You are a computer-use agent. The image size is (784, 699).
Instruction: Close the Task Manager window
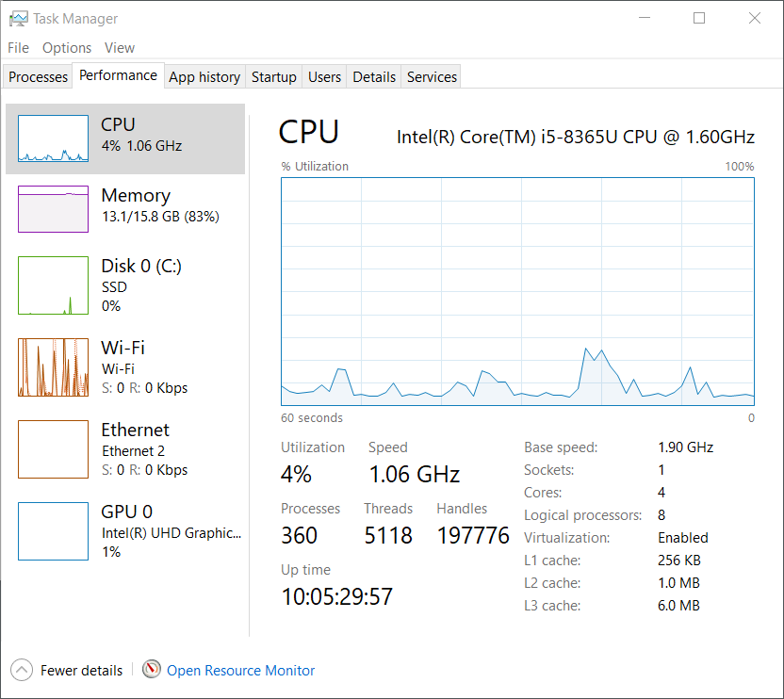click(x=755, y=18)
